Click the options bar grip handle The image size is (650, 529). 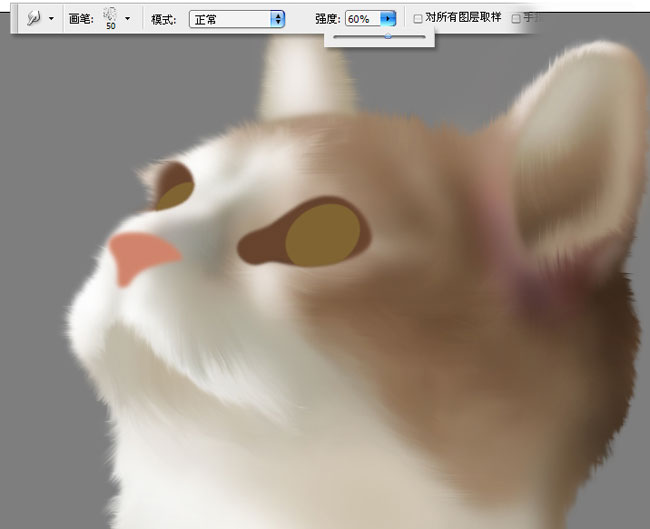(15, 18)
